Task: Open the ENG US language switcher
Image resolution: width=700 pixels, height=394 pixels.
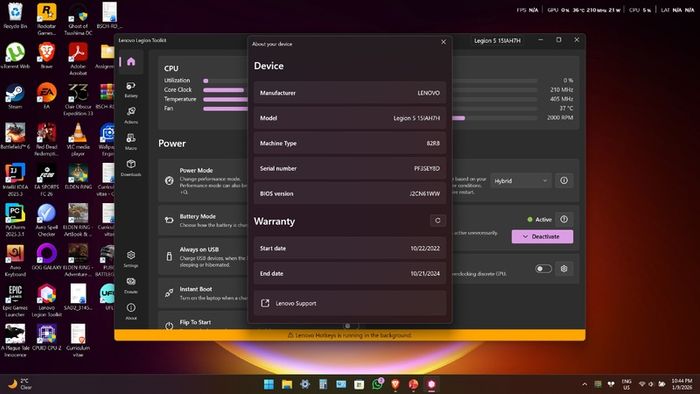Action: (626, 384)
